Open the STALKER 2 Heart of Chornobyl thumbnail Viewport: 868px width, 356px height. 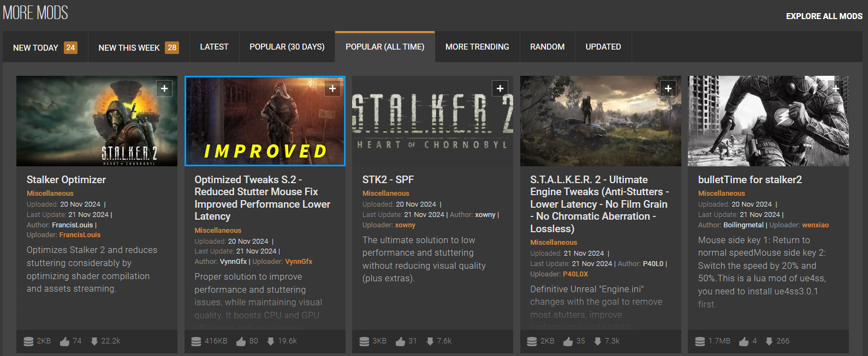click(x=432, y=121)
